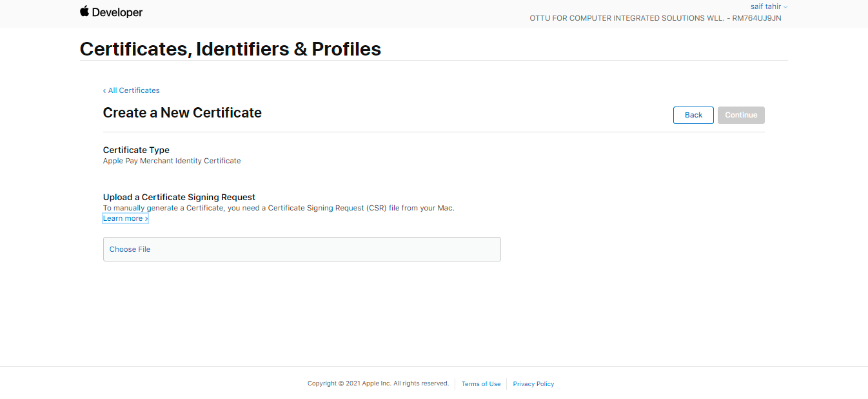
Task: Click the chevron next to saif tahir
Action: point(785,6)
